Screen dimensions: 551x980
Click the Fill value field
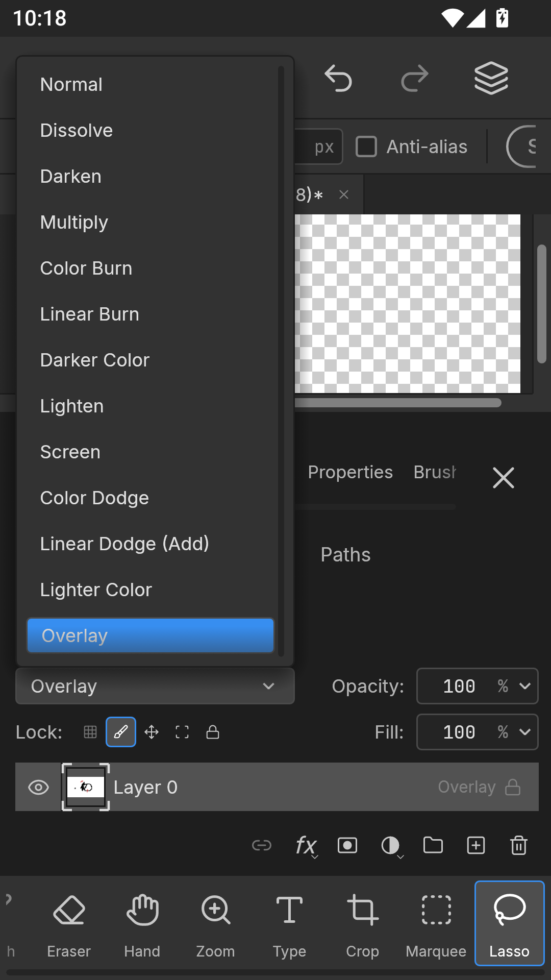tap(459, 732)
